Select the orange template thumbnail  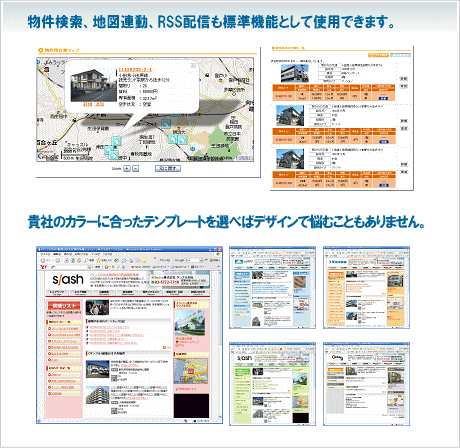366,288
